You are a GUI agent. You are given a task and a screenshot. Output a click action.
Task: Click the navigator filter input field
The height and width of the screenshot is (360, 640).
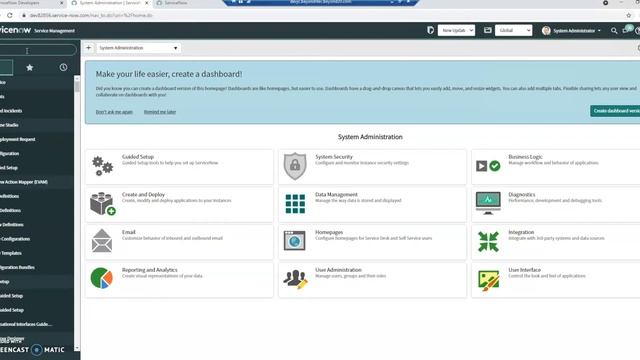tap(38, 50)
